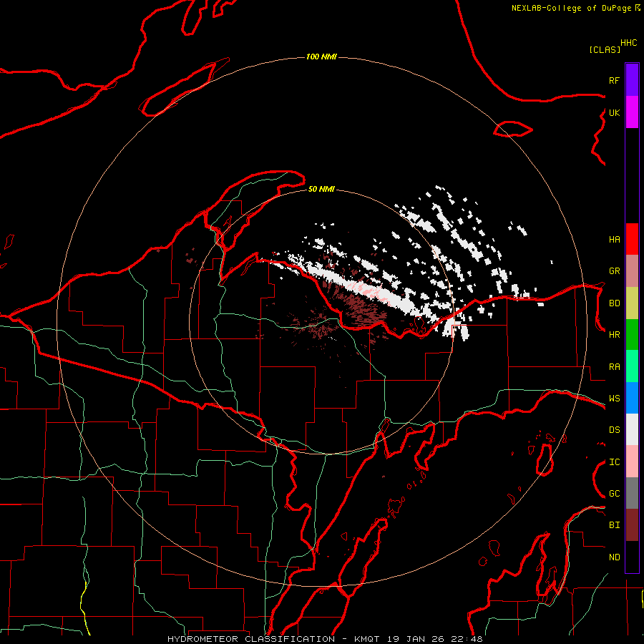The height and width of the screenshot is (644, 644).
Task: Click the GR legend color swatch
Action: (632, 270)
